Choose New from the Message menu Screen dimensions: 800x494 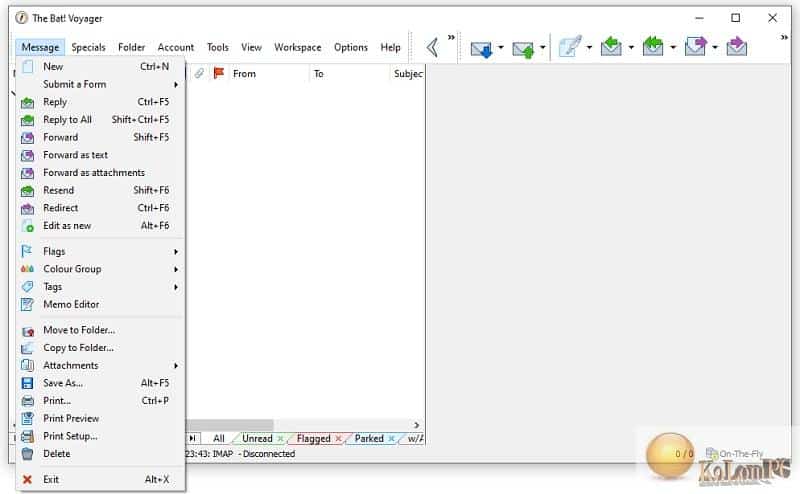coord(101,67)
